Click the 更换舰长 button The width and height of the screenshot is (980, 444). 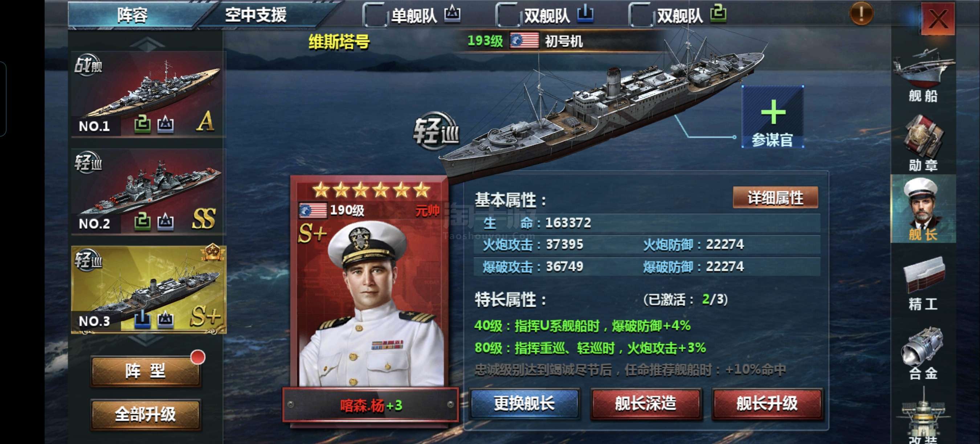pos(524,404)
